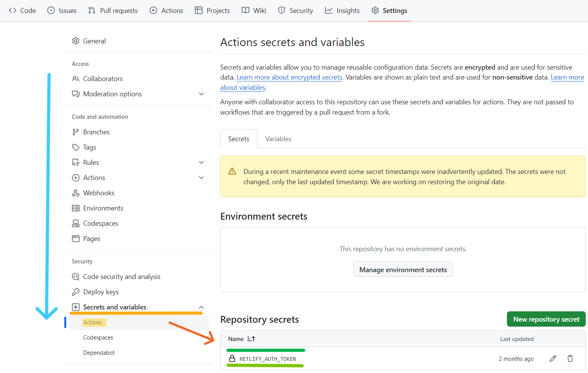Open Environments settings in sidebar
Image resolution: width=588 pixels, height=373 pixels.
pyautogui.click(x=103, y=208)
